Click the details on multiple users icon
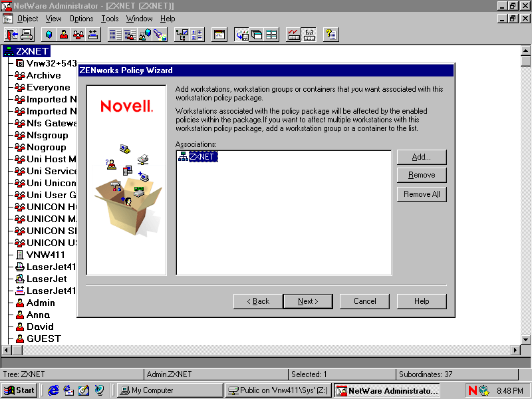This screenshot has width=532, height=399. [x=130, y=35]
